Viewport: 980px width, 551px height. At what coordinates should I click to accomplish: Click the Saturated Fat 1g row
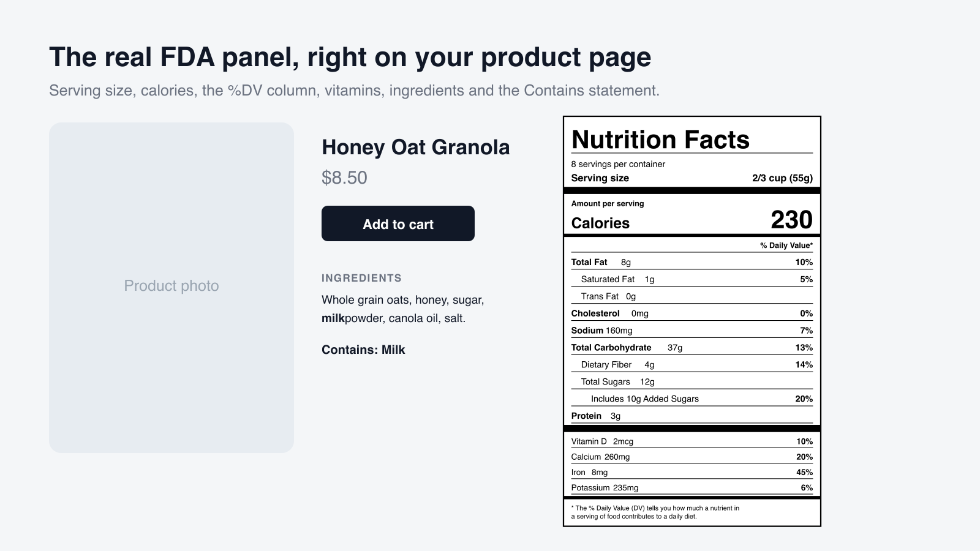(x=692, y=279)
